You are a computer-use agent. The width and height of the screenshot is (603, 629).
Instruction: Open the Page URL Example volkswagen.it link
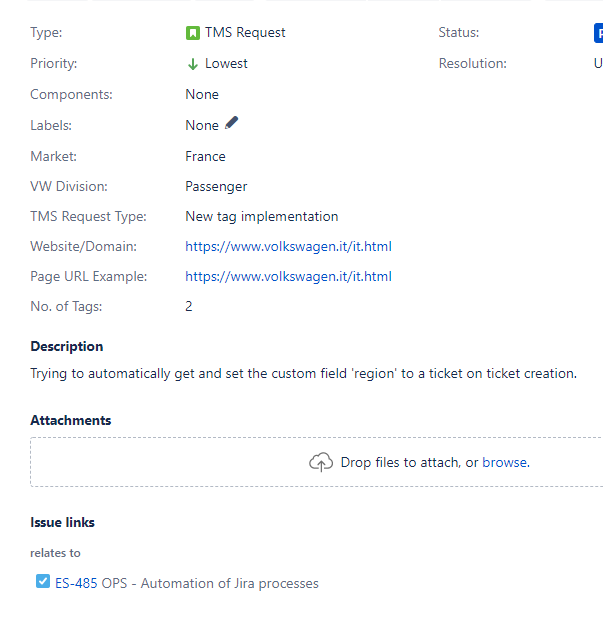[288, 276]
